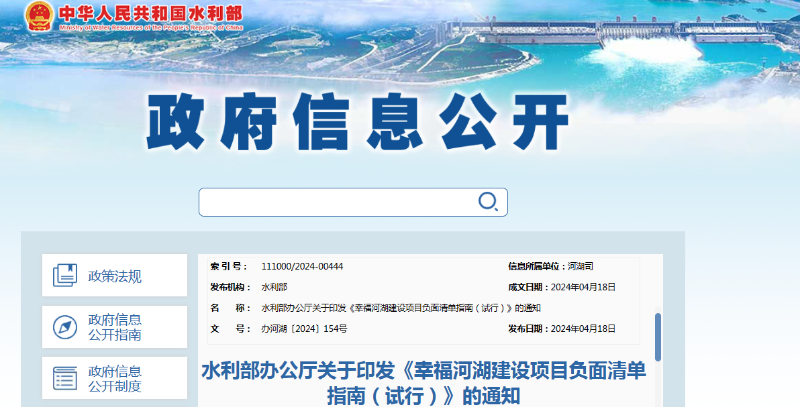800x407 pixels.
Task: Click the 中华人民共和国水利部 site title
Action: click(x=151, y=13)
